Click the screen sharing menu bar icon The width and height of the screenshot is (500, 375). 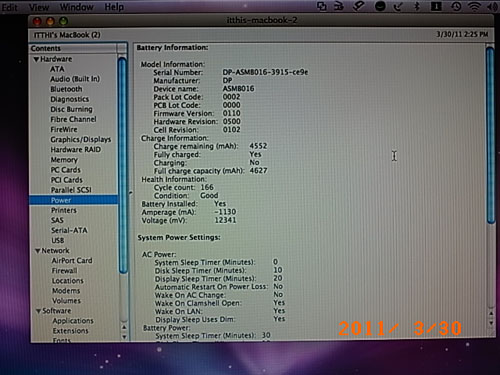tap(321, 6)
